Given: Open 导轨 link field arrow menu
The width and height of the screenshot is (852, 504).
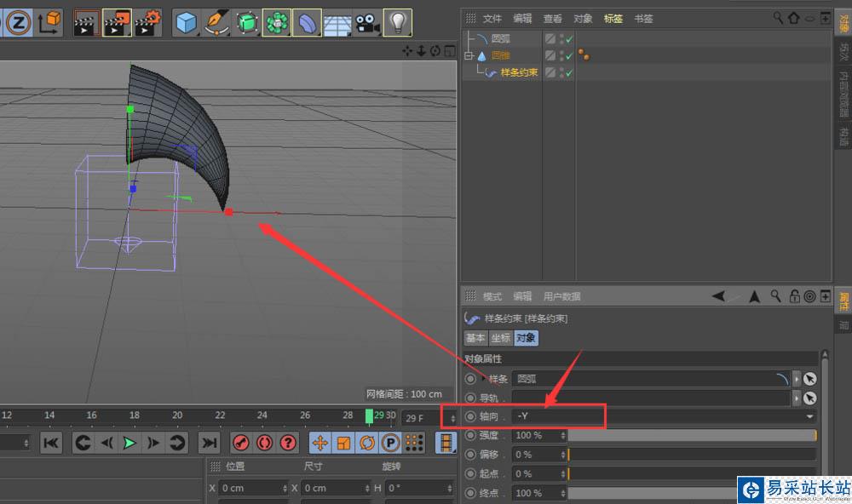Looking at the screenshot, I should click(797, 398).
